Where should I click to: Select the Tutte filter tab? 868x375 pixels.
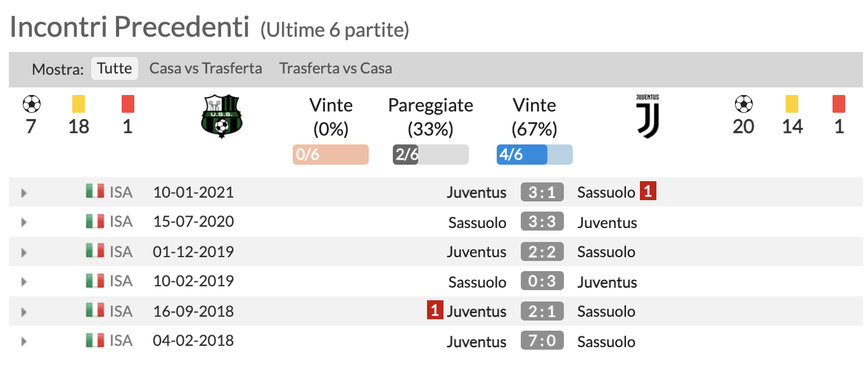(115, 68)
